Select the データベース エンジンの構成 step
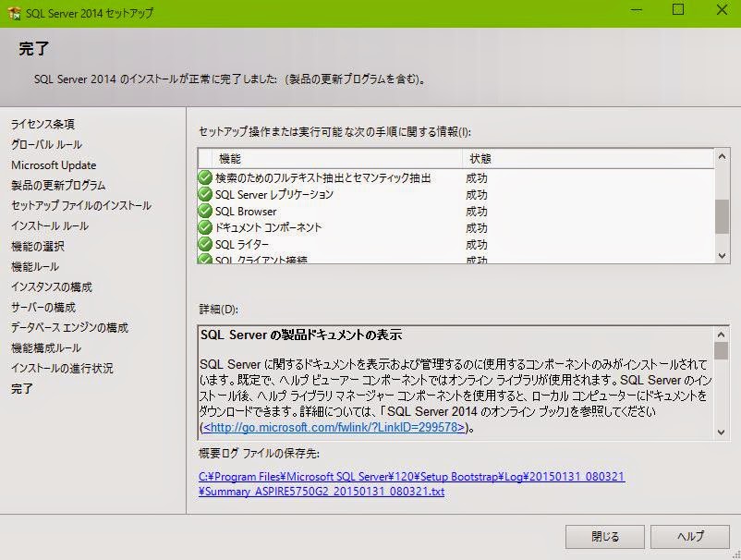Viewport: 741px width, 560px height. (69, 327)
